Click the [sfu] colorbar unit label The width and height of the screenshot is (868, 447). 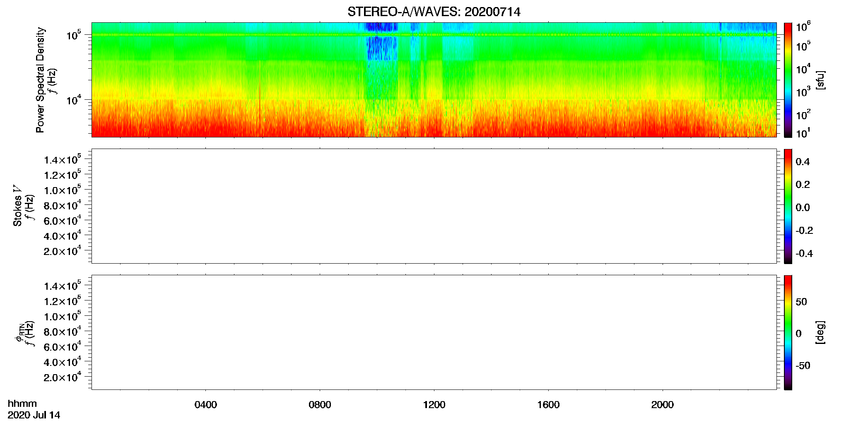point(820,80)
